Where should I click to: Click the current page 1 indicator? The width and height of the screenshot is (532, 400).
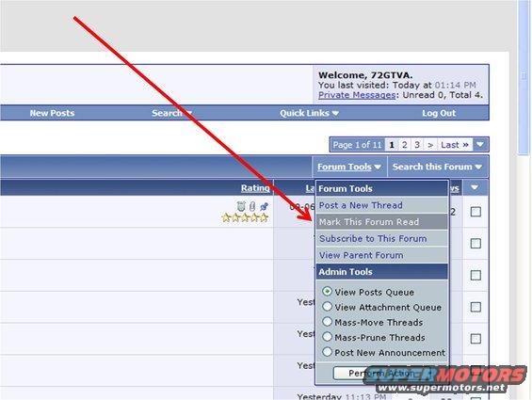coord(392,145)
